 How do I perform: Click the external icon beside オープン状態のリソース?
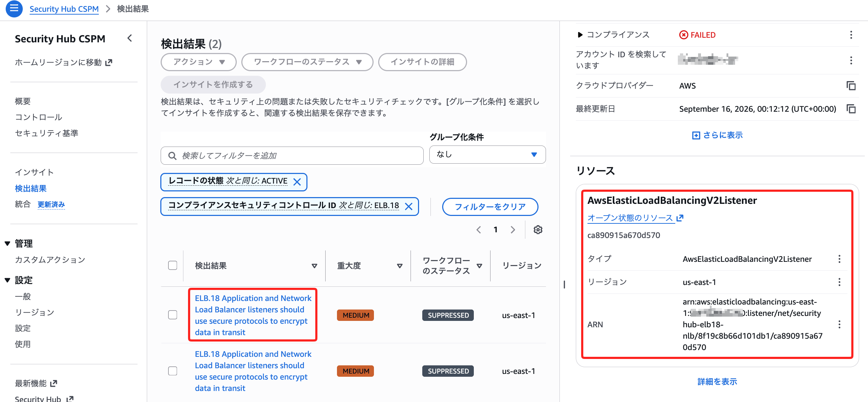tap(680, 218)
